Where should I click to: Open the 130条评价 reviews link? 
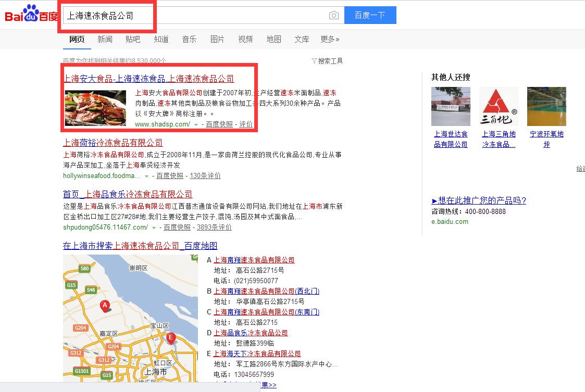coord(205,175)
